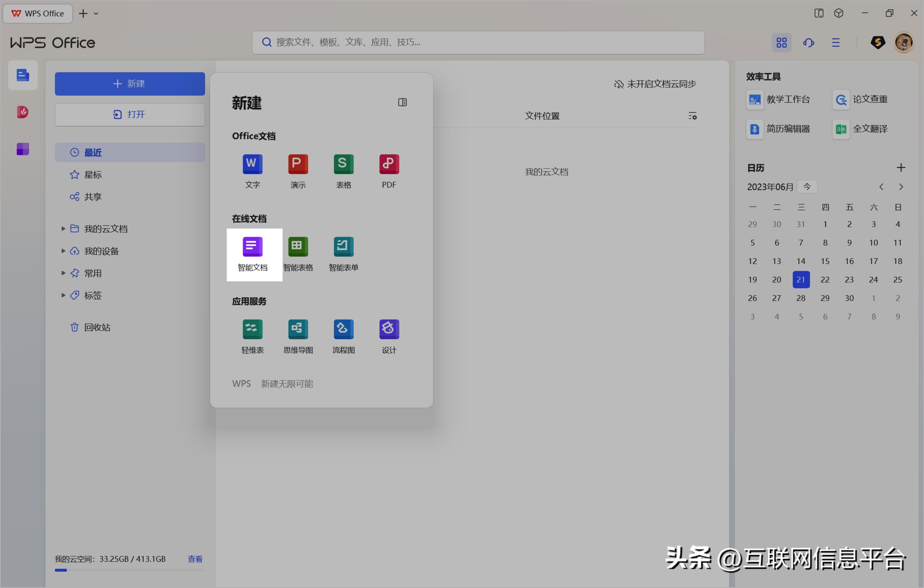Launch the 思维导图 mind map tool
The height and width of the screenshot is (588, 924).
(x=298, y=337)
